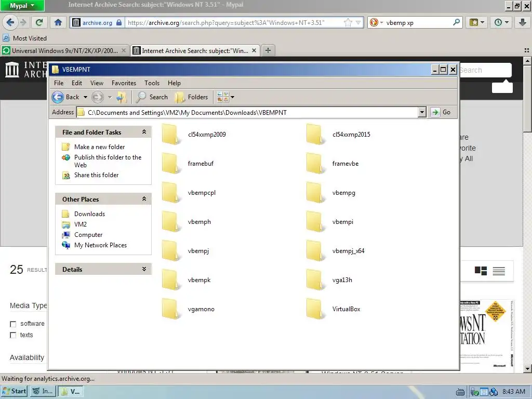Open the cl54xxmp2015 folder icon
This screenshot has width=532, height=399.
(315, 135)
